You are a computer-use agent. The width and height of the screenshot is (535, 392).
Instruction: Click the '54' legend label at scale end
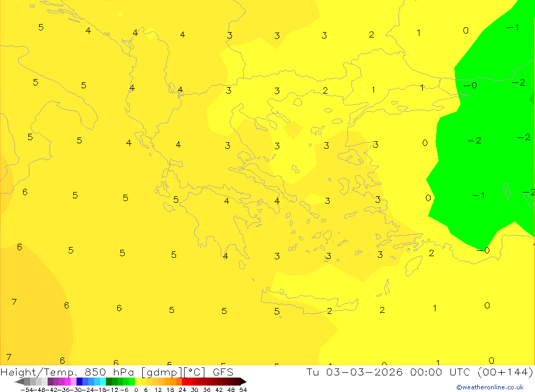[x=243, y=390]
